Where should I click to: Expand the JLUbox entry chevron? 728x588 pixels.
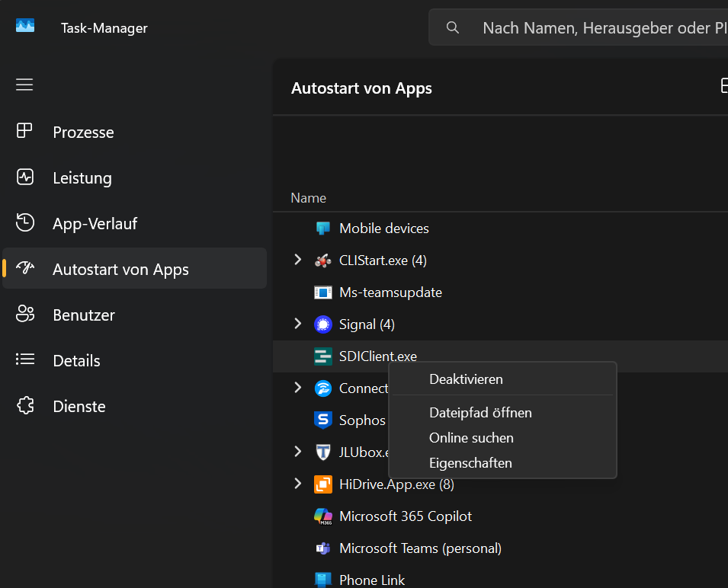click(298, 452)
